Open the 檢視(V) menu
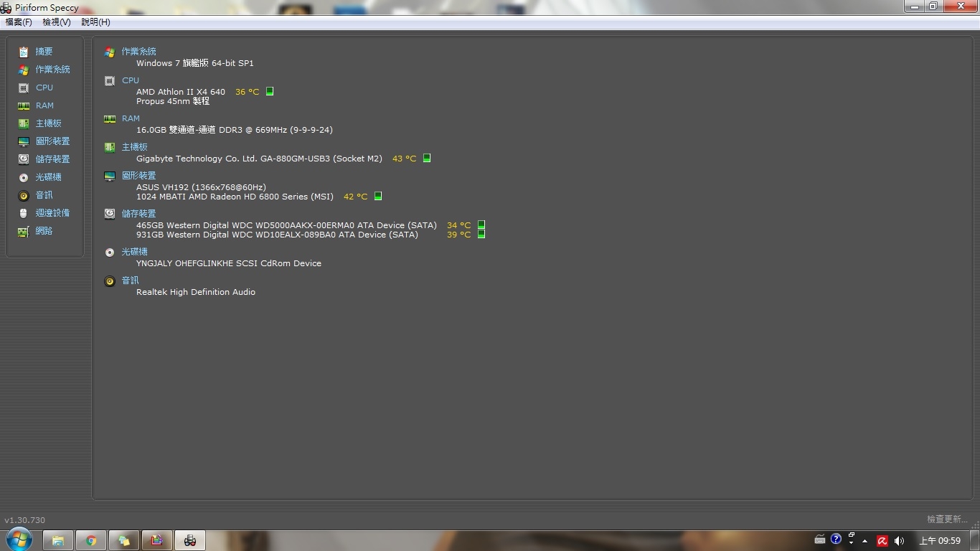 tap(57, 22)
